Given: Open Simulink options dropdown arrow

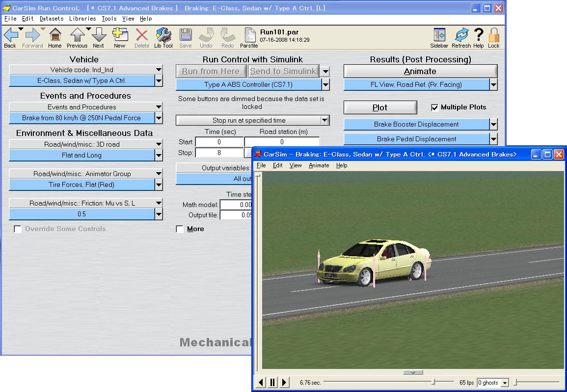Looking at the screenshot, I should coord(325,71).
